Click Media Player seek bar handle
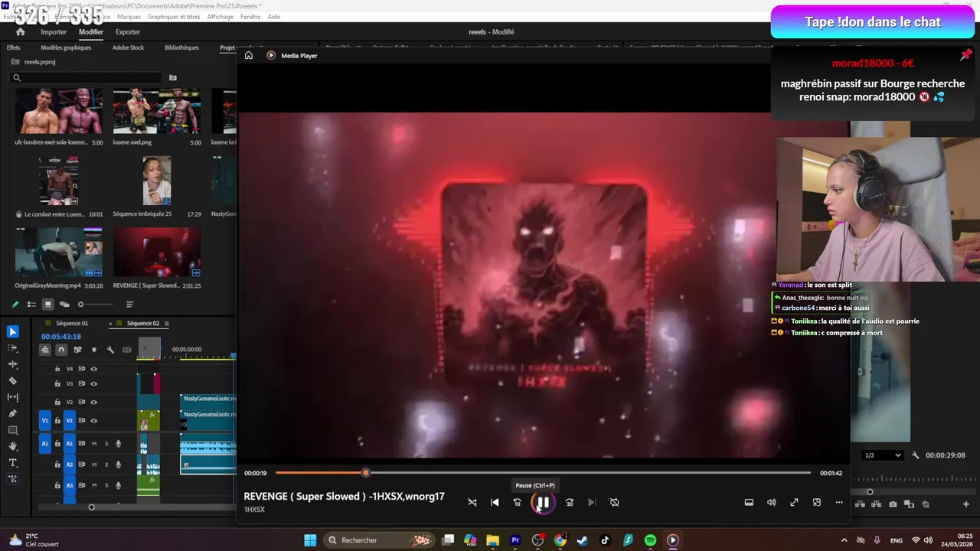980x551 pixels. pyautogui.click(x=366, y=473)
